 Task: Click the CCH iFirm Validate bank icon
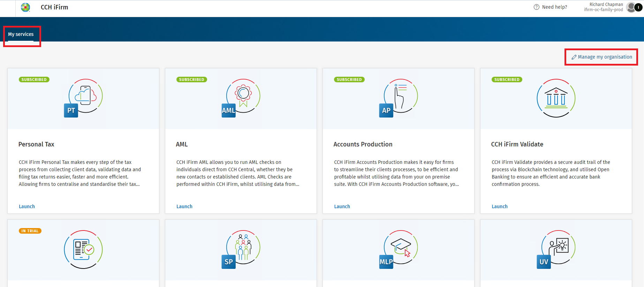click(556, 98)
